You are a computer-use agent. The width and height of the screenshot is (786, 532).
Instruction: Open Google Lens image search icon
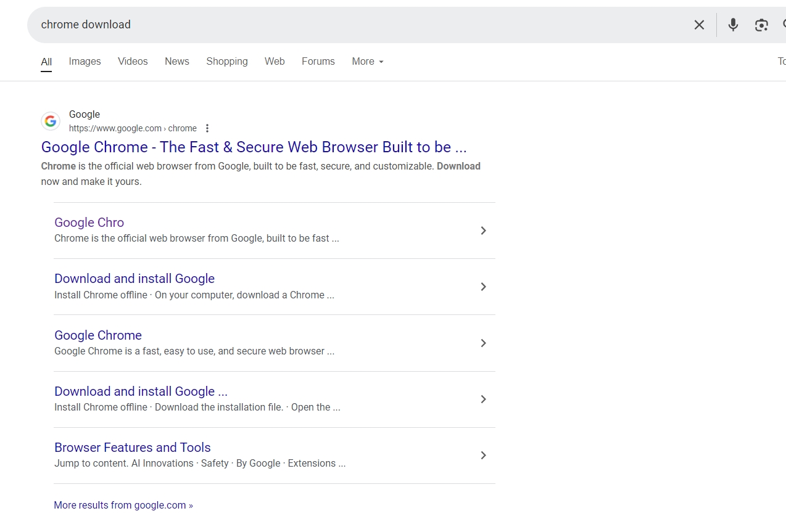coord(761,25)
